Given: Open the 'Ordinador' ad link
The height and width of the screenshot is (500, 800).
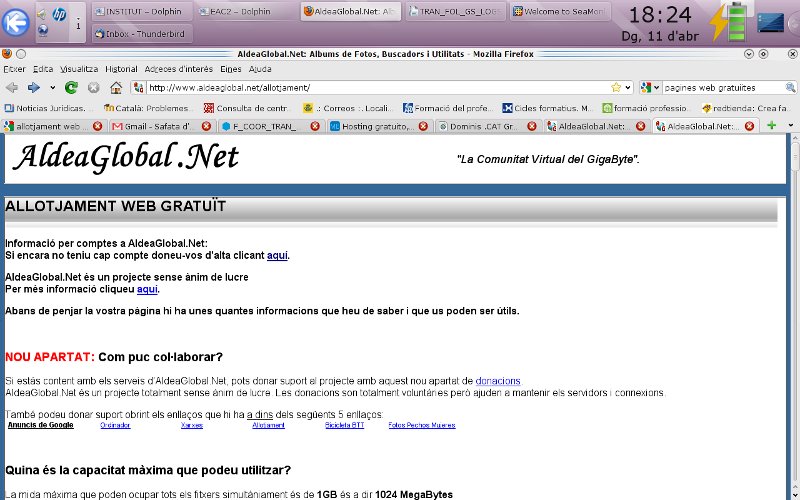Looking at the screenshot, I should (115, 425).
